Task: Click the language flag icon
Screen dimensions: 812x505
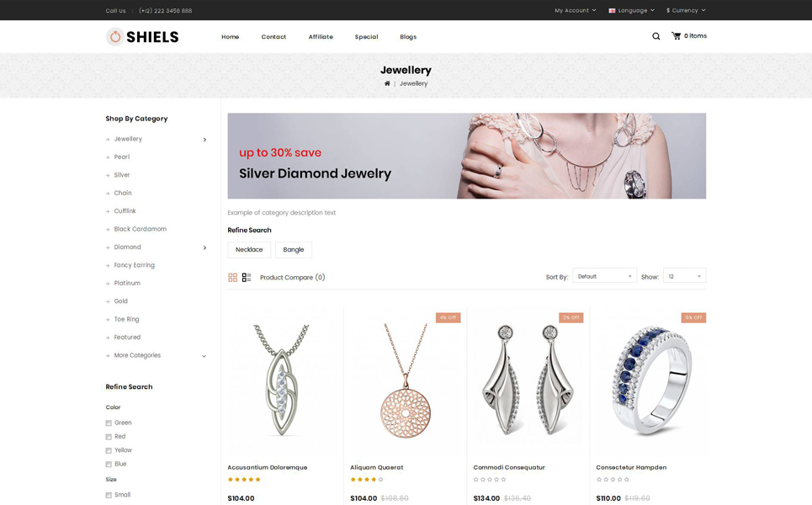Action: pos(612,10)
